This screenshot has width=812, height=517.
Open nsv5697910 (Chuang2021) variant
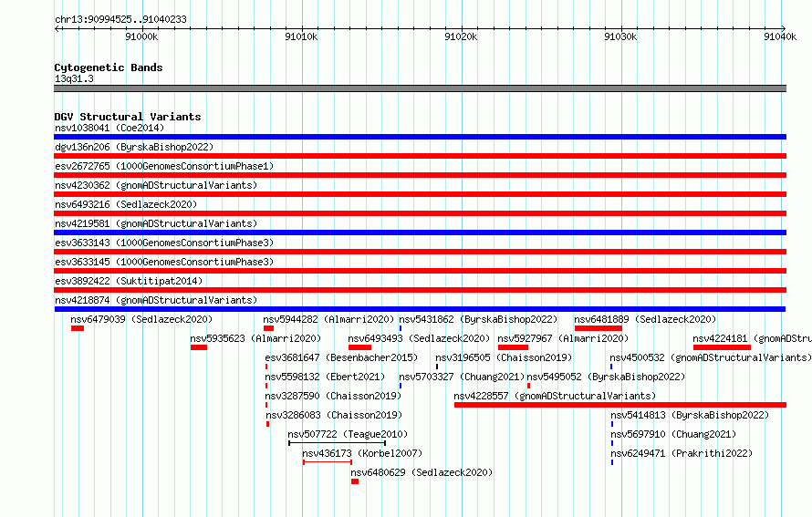(673, 434)
